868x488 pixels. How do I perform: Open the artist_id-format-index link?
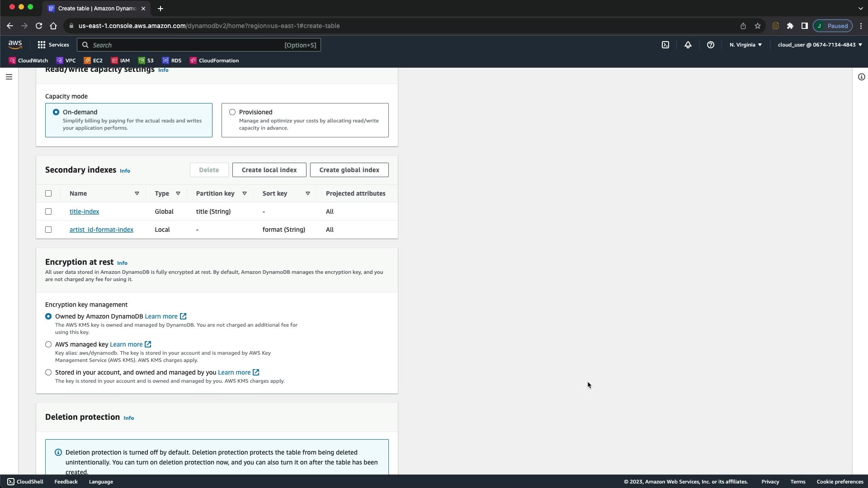tap(101, 230)
